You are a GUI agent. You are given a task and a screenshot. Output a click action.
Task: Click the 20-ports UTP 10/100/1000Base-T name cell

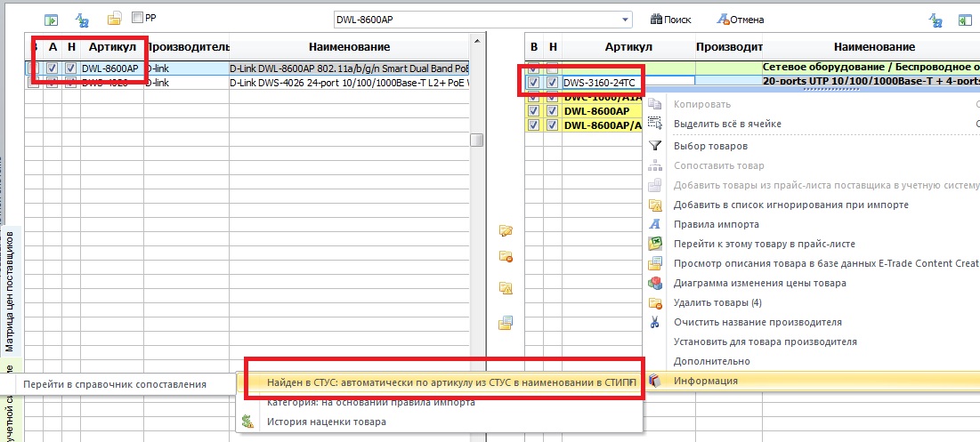point(871,81)
